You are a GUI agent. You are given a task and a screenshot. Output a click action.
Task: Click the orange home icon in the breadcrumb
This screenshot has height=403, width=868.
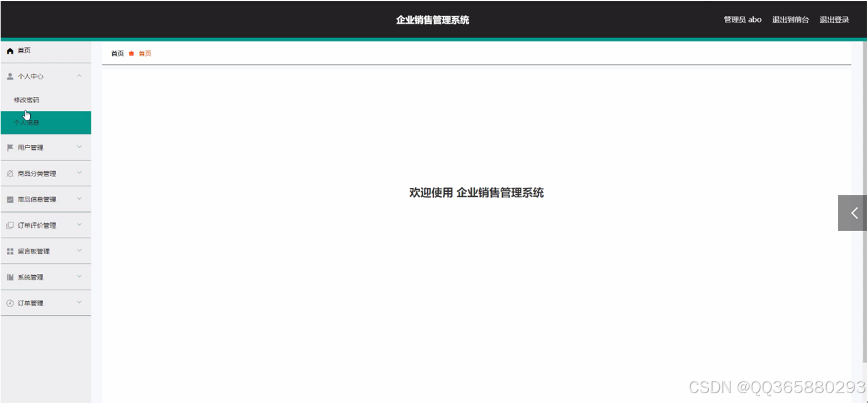(131, 53)
